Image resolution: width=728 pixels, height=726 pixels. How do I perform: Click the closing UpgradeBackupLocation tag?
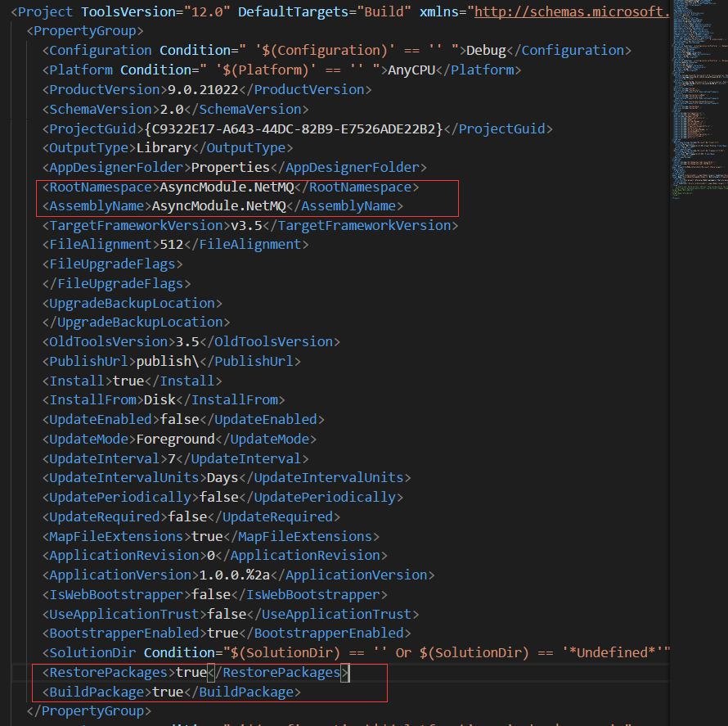pyautogui.click(x=136, y=322)
